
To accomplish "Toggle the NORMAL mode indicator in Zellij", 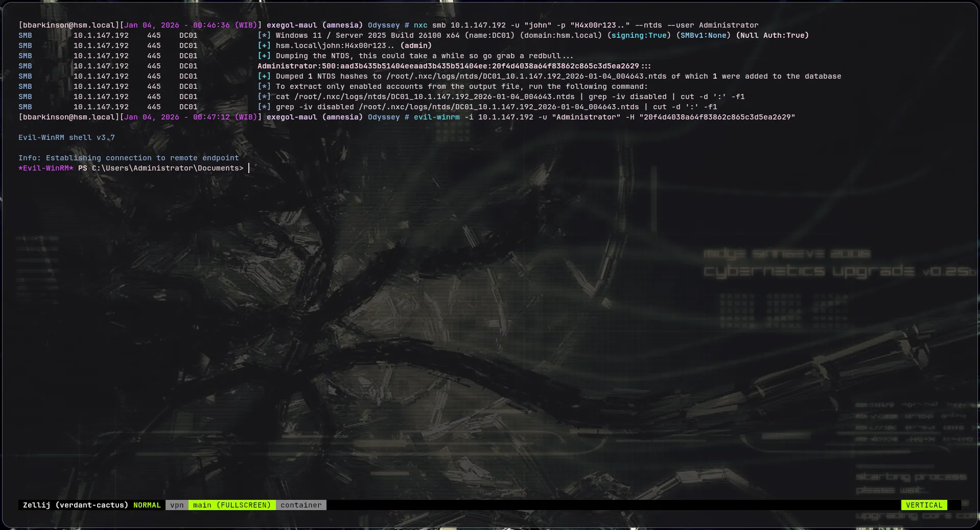I will point(147,505).
